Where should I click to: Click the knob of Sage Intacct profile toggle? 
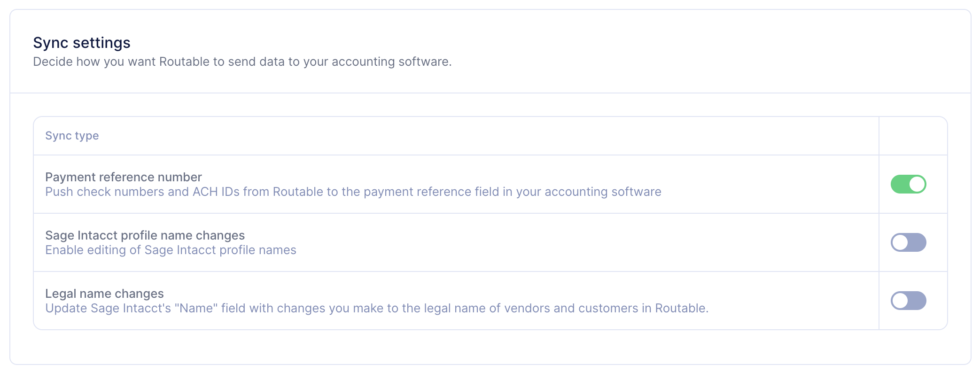coord(900,242)
